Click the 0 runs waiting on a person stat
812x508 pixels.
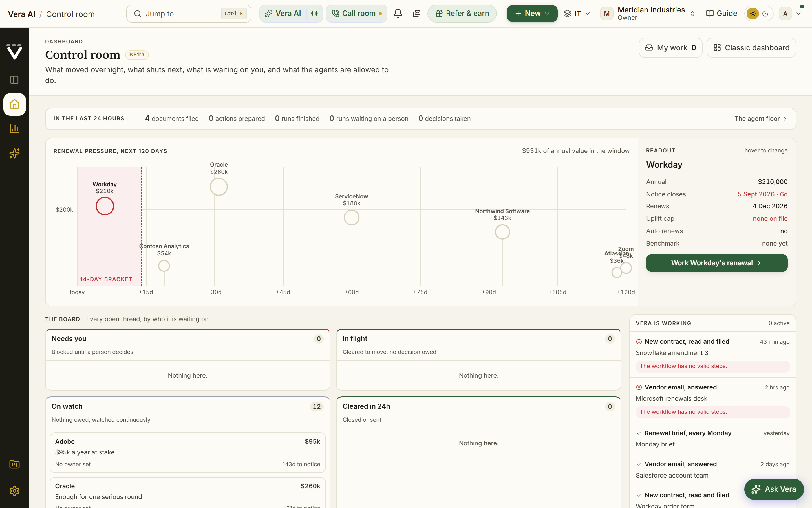[369, 119]
